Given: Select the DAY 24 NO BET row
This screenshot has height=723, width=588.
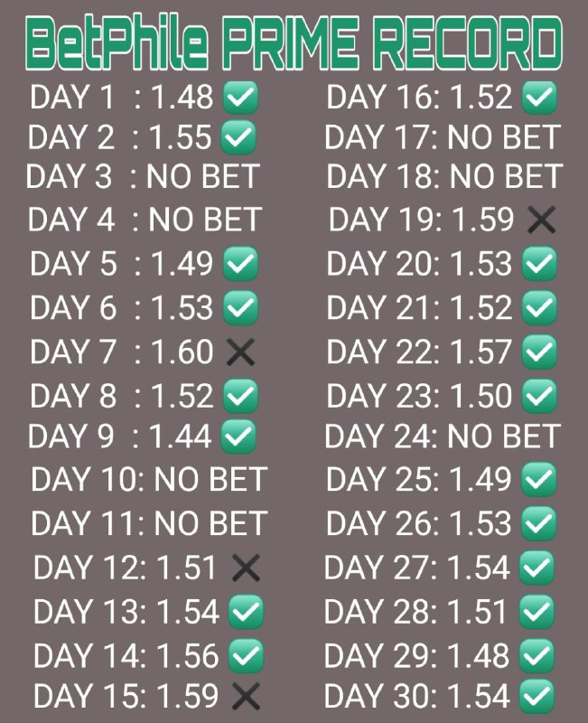Looking at the screenshot, I should 443,437.
